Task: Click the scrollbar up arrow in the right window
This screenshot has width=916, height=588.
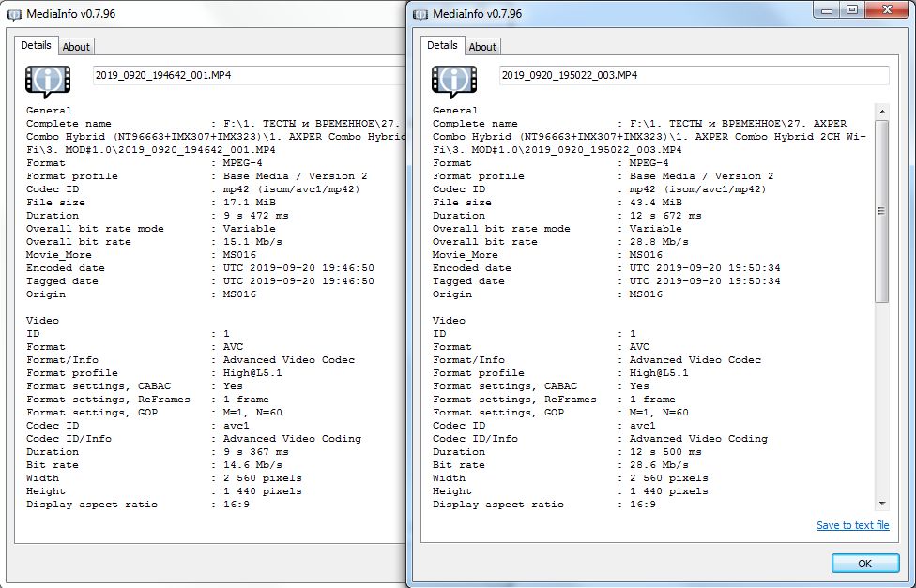Action: point(881,112)
